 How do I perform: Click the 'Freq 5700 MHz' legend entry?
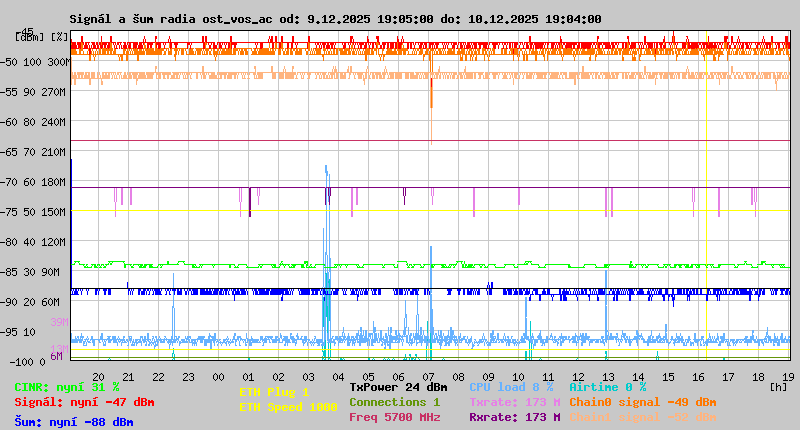[x=394, y=417]
